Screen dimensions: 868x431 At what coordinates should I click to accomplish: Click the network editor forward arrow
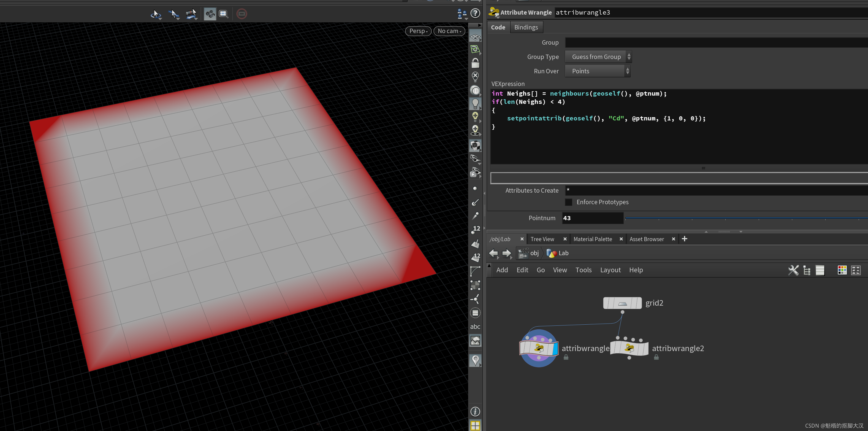coord(506,253)
